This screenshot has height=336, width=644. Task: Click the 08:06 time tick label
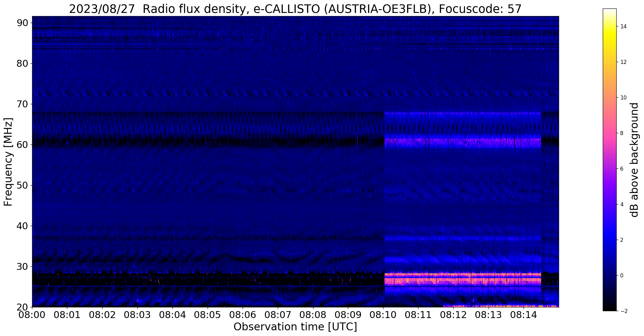(243, 315)
